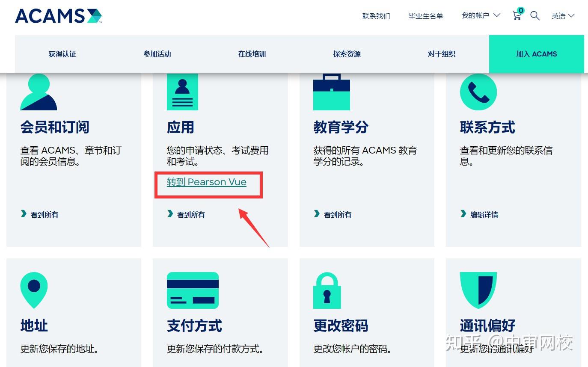Click the 地址 heading

(x=34, y=326)
